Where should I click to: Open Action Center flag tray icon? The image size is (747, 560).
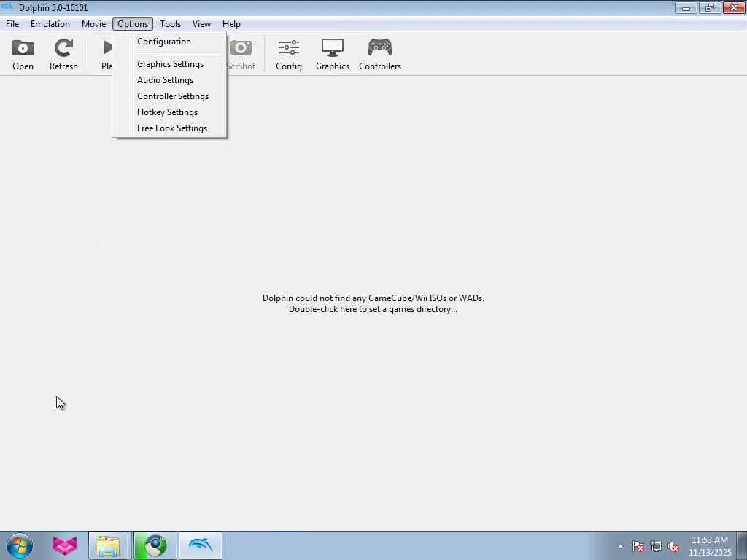tap(638, 547)
